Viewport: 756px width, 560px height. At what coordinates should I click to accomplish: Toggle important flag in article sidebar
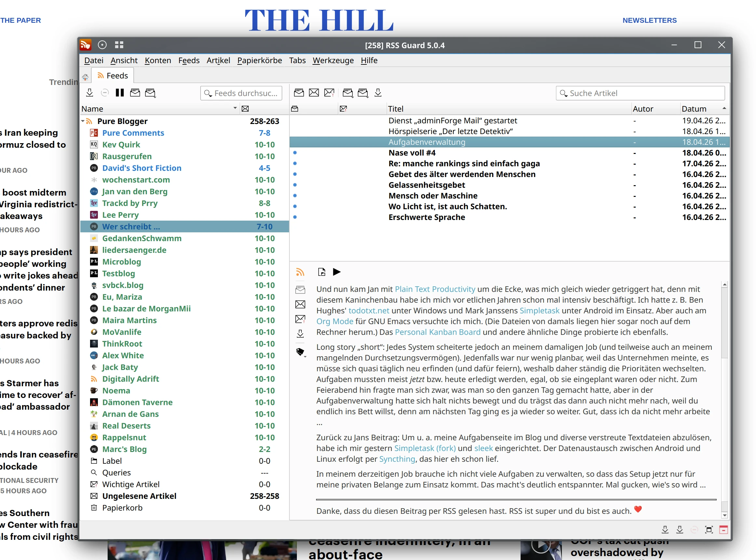coord(300,319)
